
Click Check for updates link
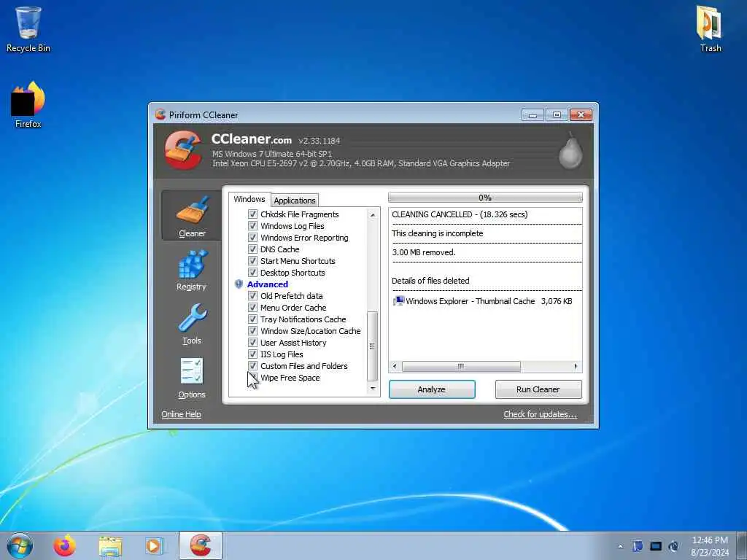click(x=540, y=414)
